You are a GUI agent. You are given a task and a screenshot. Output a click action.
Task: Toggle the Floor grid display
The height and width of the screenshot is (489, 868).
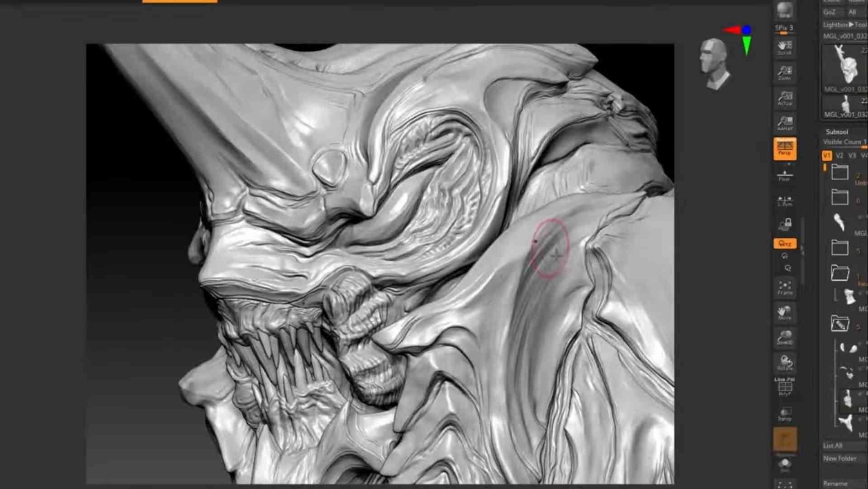tap(784, 175)
